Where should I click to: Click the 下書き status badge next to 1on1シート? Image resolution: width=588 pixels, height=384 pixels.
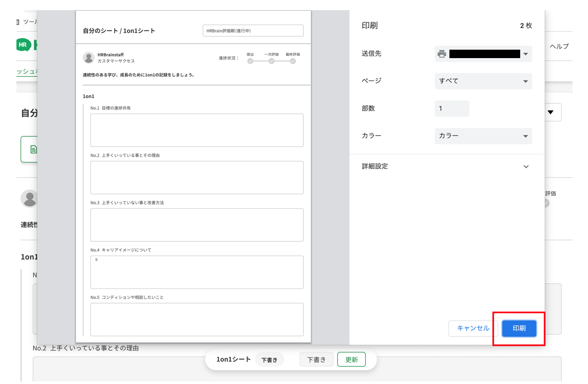269,360
